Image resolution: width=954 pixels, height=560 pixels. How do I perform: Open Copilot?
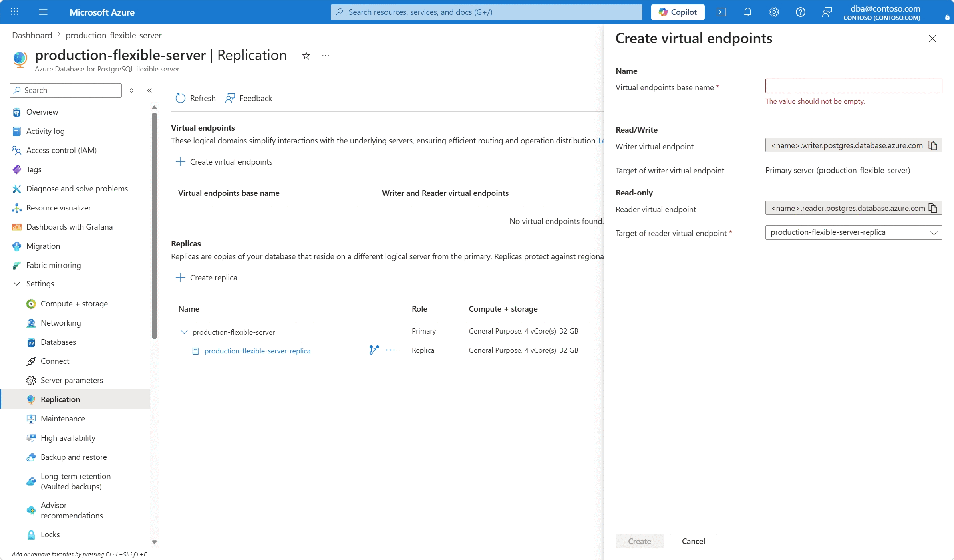pos(678,12)
